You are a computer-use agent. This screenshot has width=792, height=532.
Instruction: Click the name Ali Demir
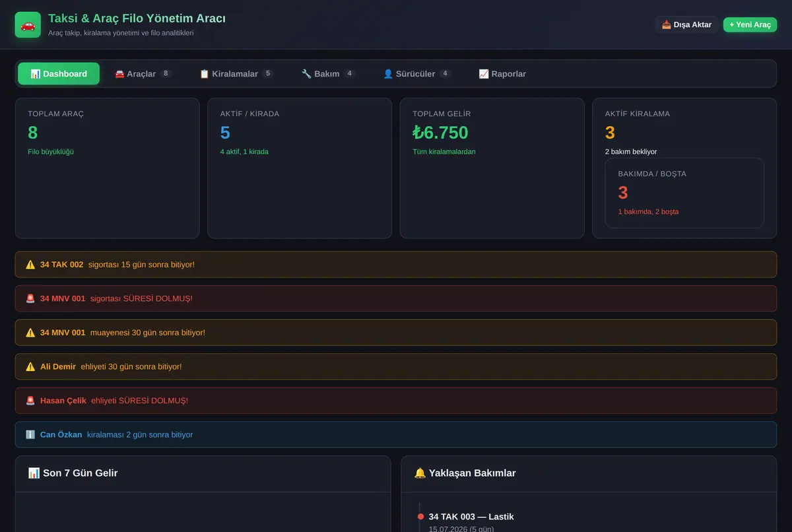pyautogui.click(x=58, y=366)
